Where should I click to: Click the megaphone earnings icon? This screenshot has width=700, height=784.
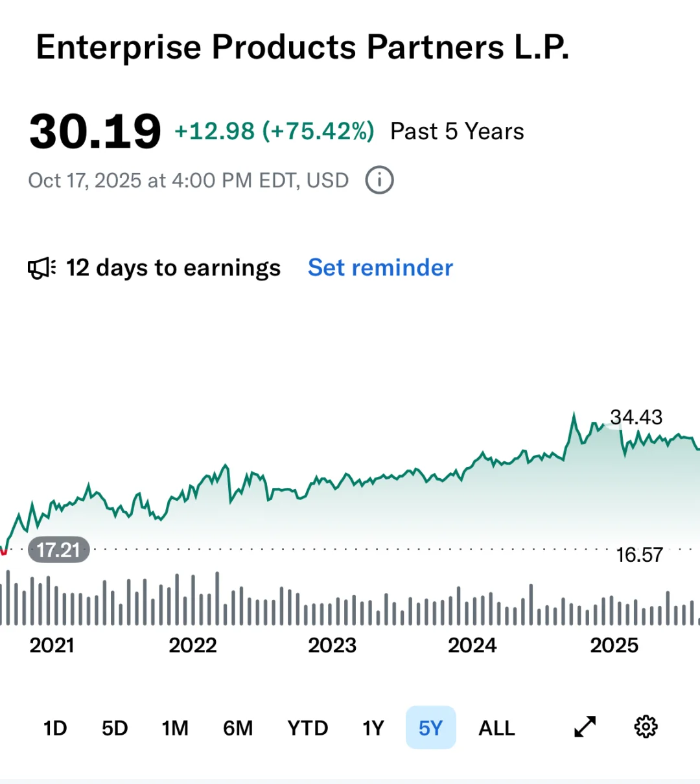41,268
